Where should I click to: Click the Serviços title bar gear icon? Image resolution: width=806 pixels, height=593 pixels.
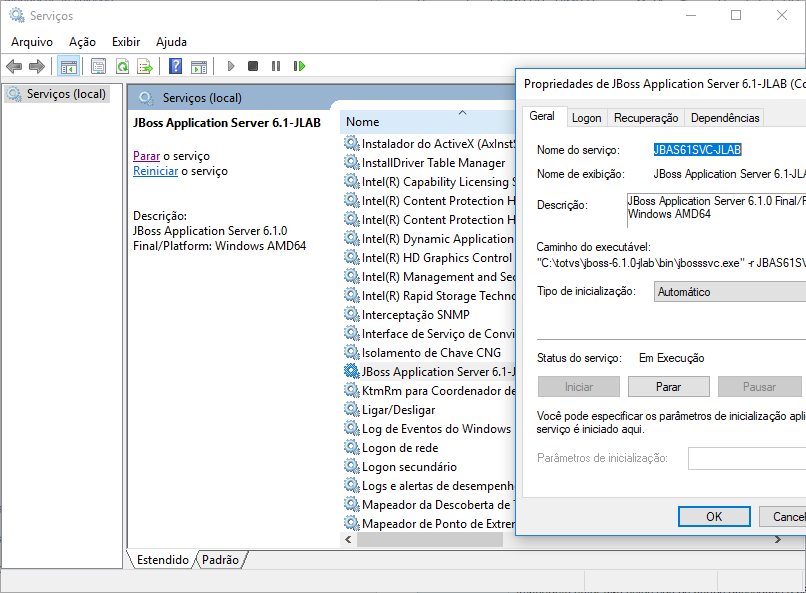[17, 15]
